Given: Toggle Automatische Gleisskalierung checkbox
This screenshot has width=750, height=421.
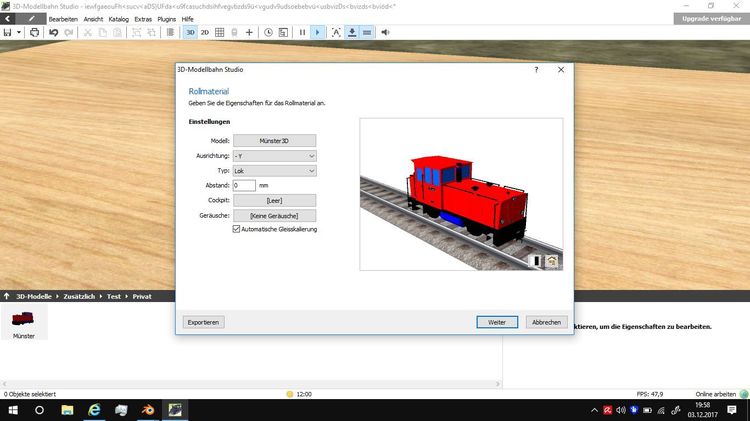Looking at the screenshot, I should tap(236, 229).
